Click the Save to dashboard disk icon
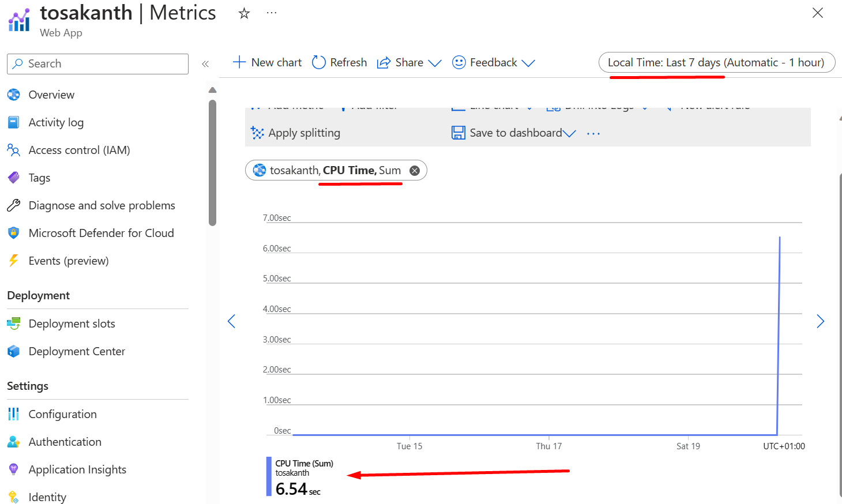The width and height of the screenshot is (842, 504). [458, 133]
